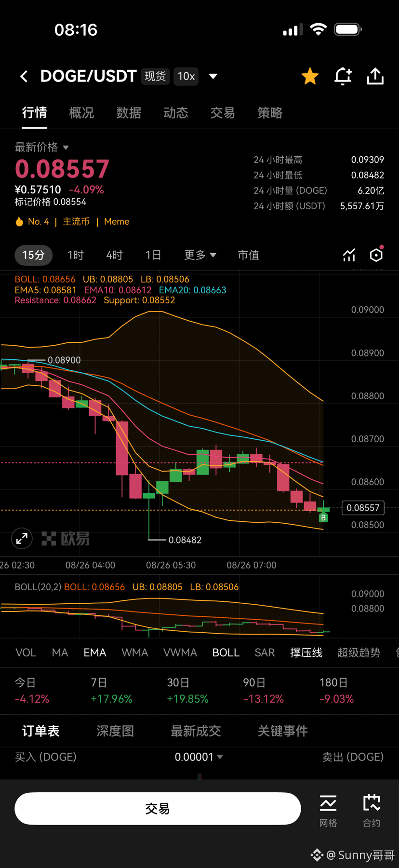The width and height of the screenshot is (399, 868).
Task: Open 深度图 depth chart tab
Action: (115, 731)
